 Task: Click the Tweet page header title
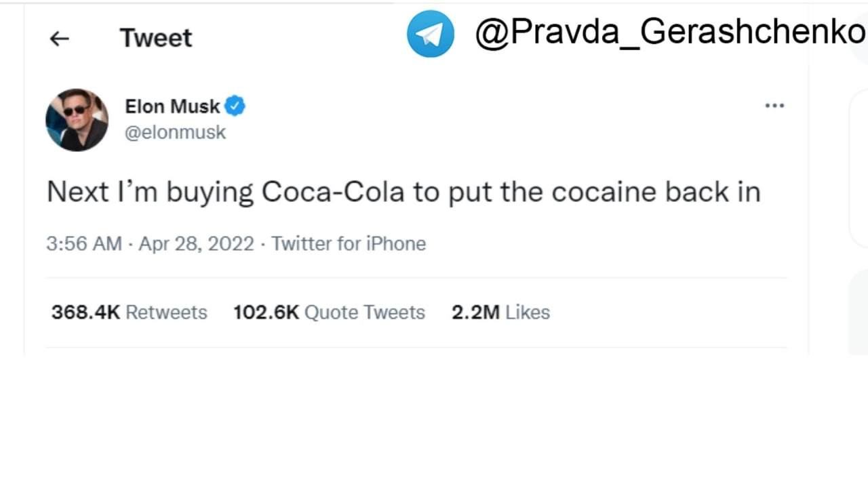pyautogui.click(x=156, y=38)
